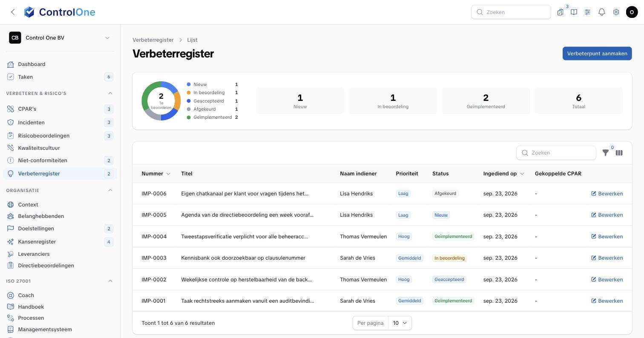Open the sliders settings icon in the header
Viewport: 644px width, 338px height.
tap(587, 12)
